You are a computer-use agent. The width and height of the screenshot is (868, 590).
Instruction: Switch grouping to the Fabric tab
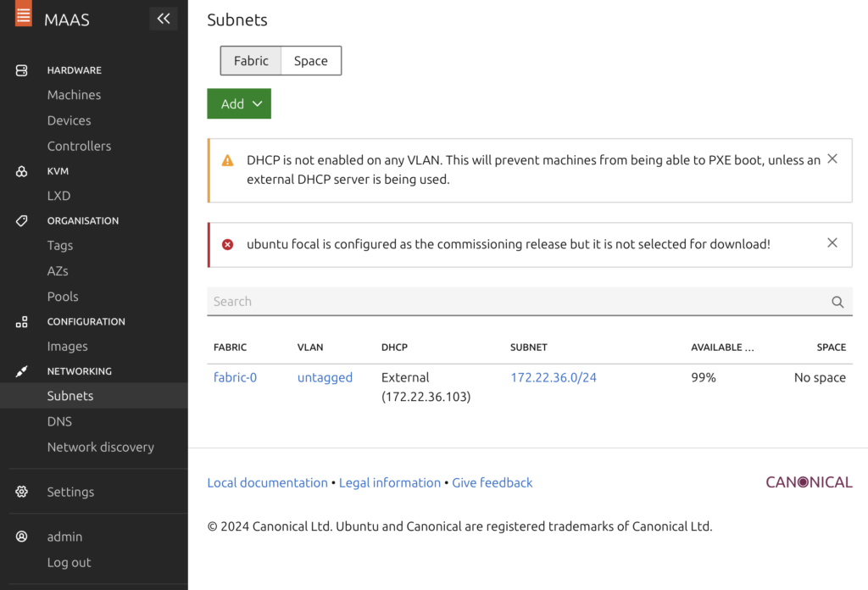tap(251, 60)
